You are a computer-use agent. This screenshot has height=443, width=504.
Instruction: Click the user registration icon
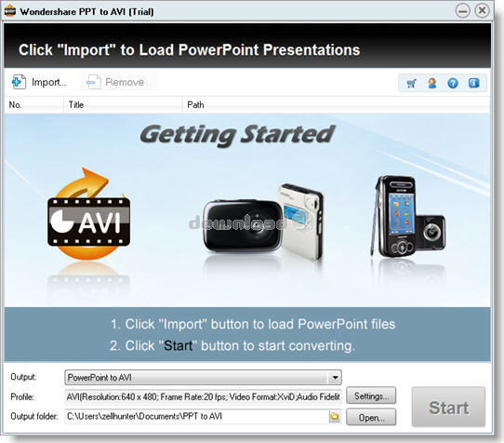(x=432, y=84)
